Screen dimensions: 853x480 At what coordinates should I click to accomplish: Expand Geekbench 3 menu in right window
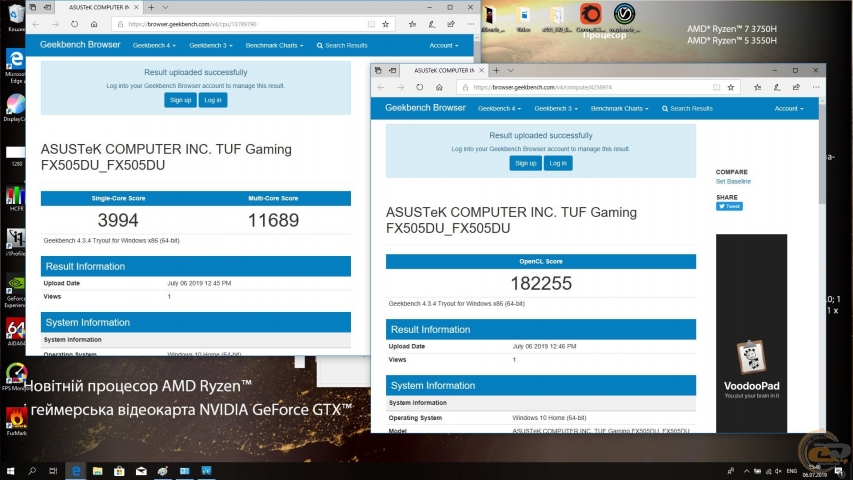tap(556, 109)
